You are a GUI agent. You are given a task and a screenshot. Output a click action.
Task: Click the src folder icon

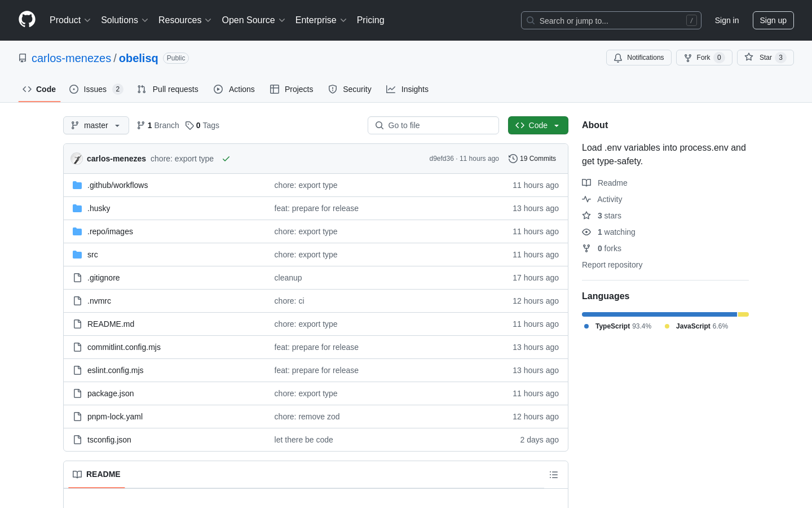click(x=77, y=255)
